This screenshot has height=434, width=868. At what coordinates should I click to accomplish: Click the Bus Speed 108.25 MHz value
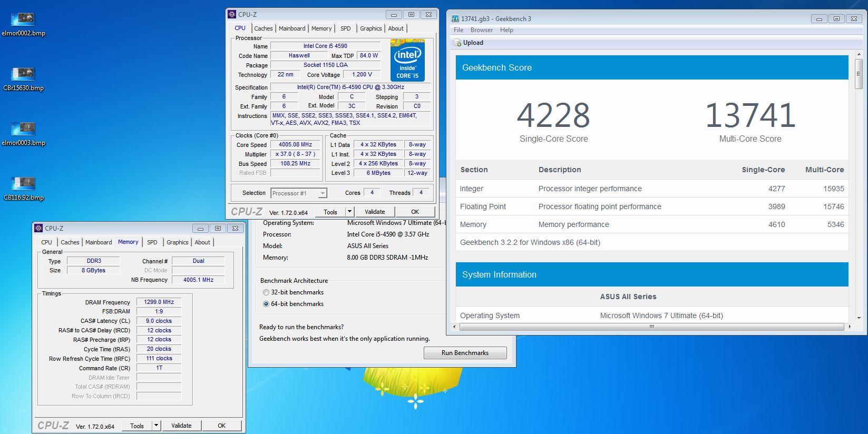[295, 163]
